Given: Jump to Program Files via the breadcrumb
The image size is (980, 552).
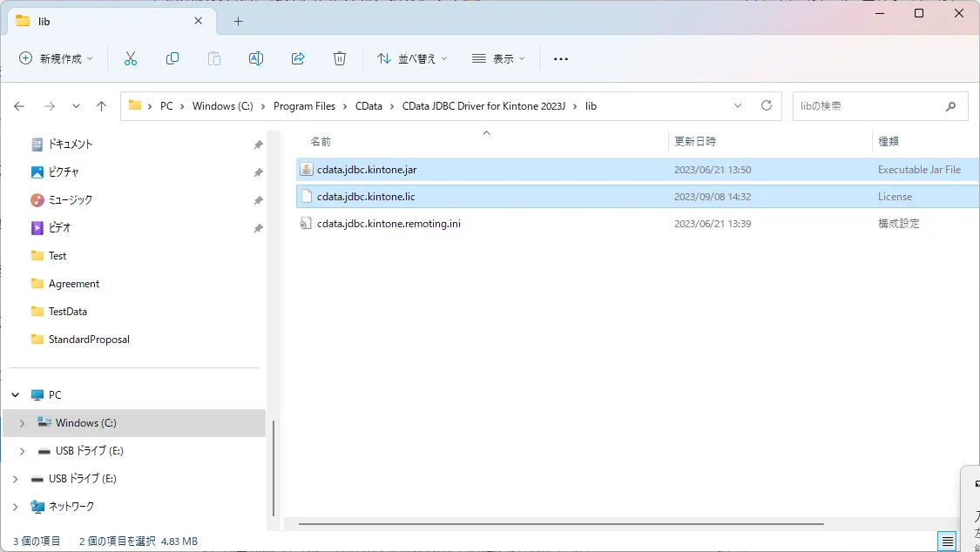Looking at the screenshot, I should 305,105.
